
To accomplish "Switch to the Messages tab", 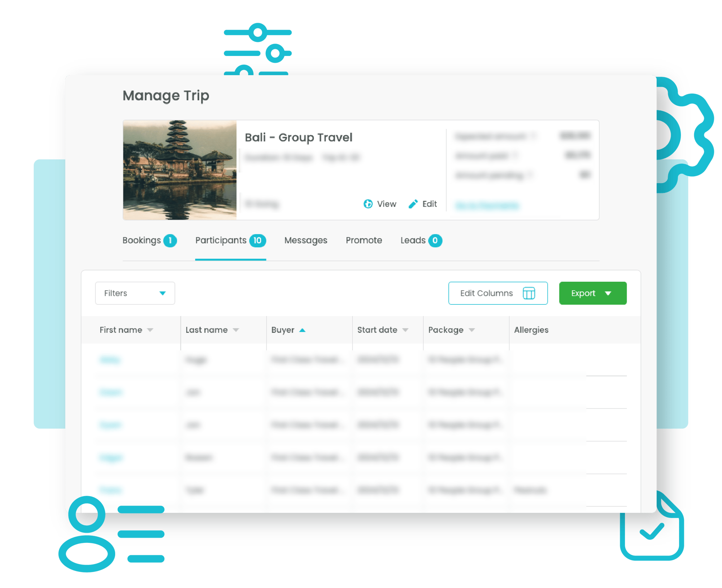I will click(x=306, y=240).
